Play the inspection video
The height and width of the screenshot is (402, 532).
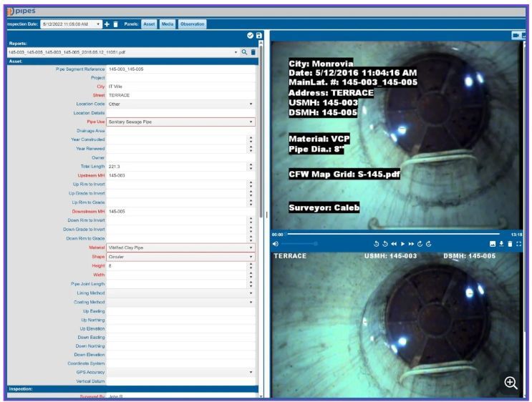coord(402,244)
